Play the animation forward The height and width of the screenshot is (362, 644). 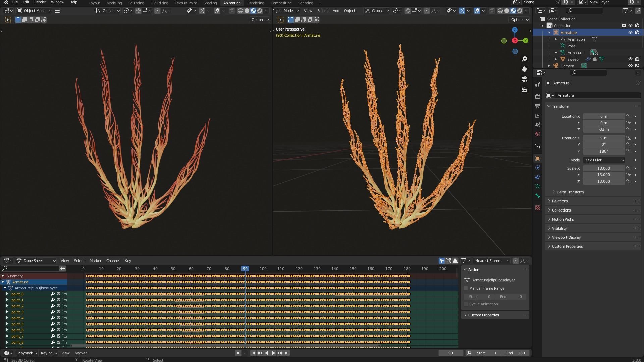[x=273, y=353]
